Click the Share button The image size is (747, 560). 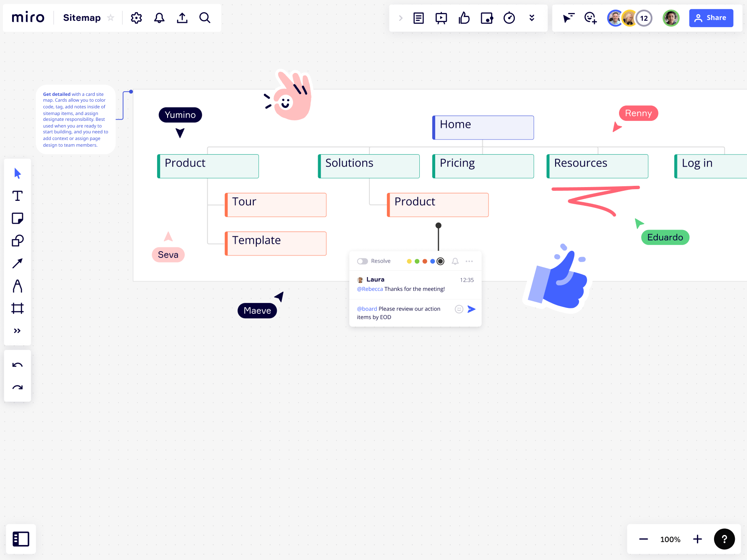pyautogui.click(x=711, y=18)
